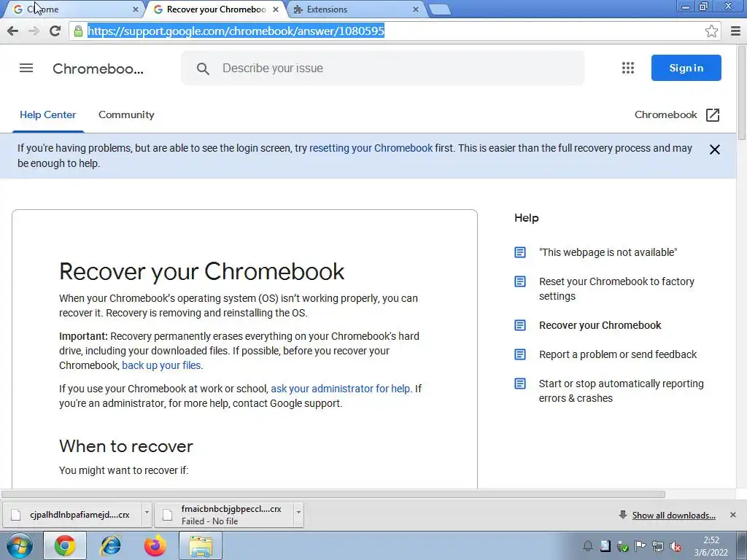
Task: Close the Extensions tab
Action: point(415,9)
